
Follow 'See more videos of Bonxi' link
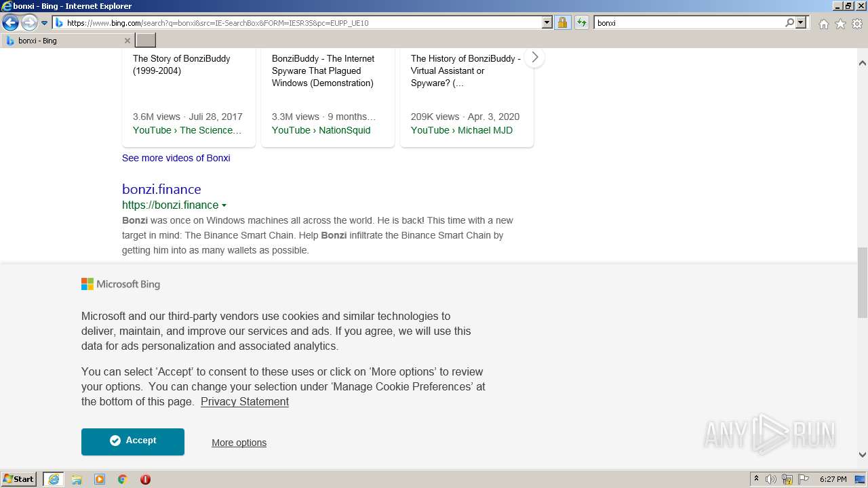(x=176, y=158)
